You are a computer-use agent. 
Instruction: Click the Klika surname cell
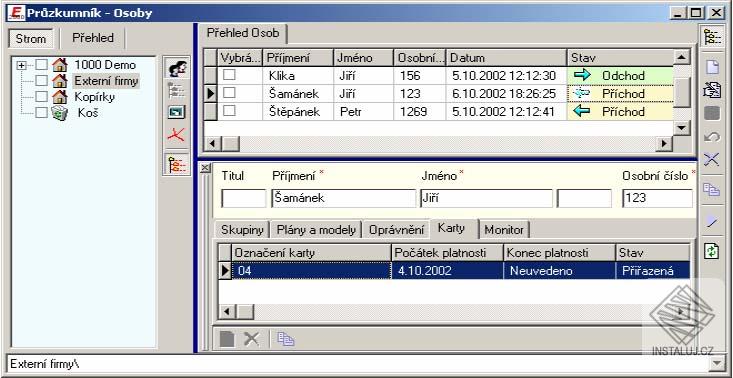(298, 76)
